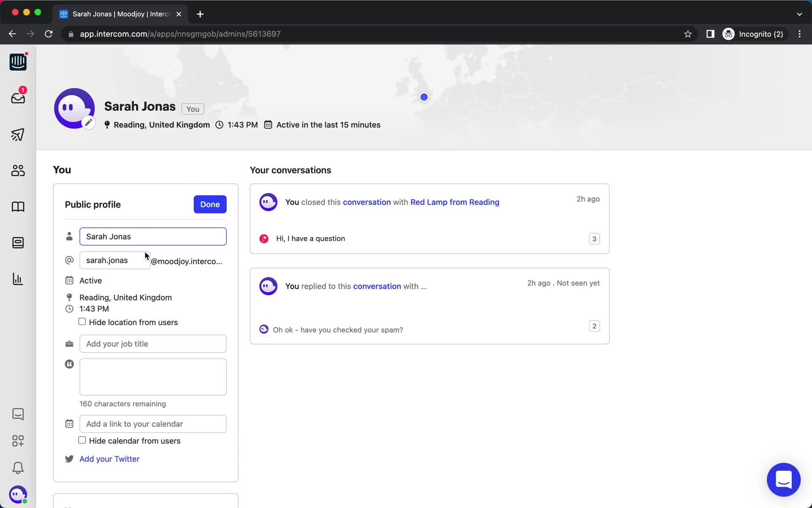Open the Chrome three-dot menu

click(799, 34)
